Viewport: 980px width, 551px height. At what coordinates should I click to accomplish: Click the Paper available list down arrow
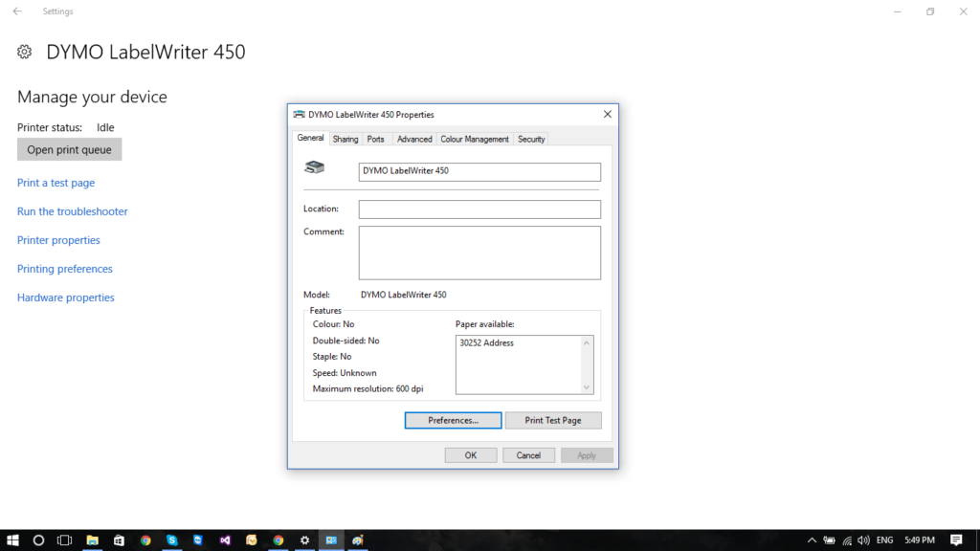click(587, 387)
